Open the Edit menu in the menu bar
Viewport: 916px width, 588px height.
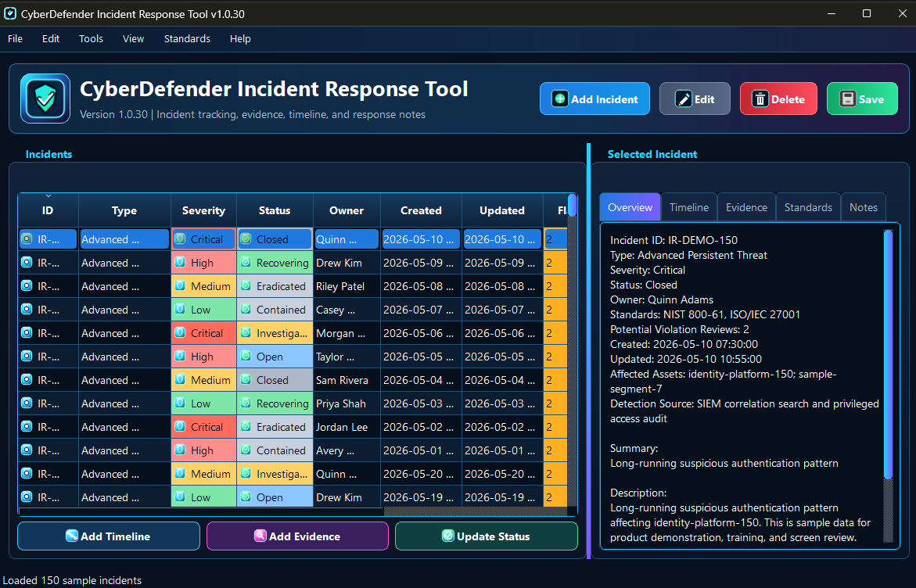(51, 38)
